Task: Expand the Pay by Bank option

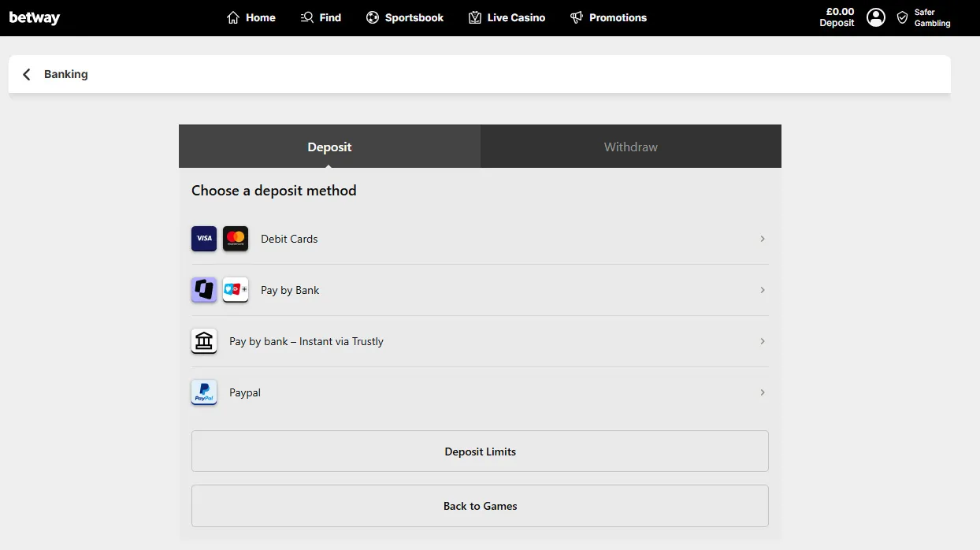Action: pos(762,289)
